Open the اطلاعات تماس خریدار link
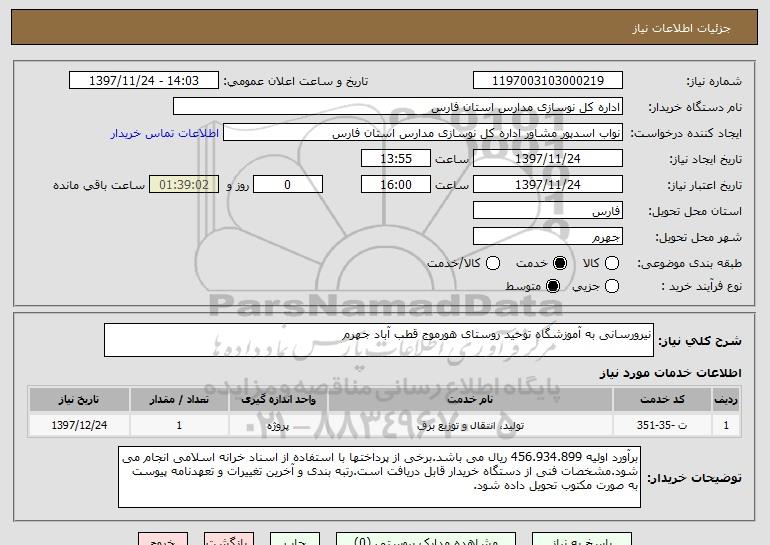Viewport: 770px width, 545px height. pyautogui.click(x=165, y=133)
